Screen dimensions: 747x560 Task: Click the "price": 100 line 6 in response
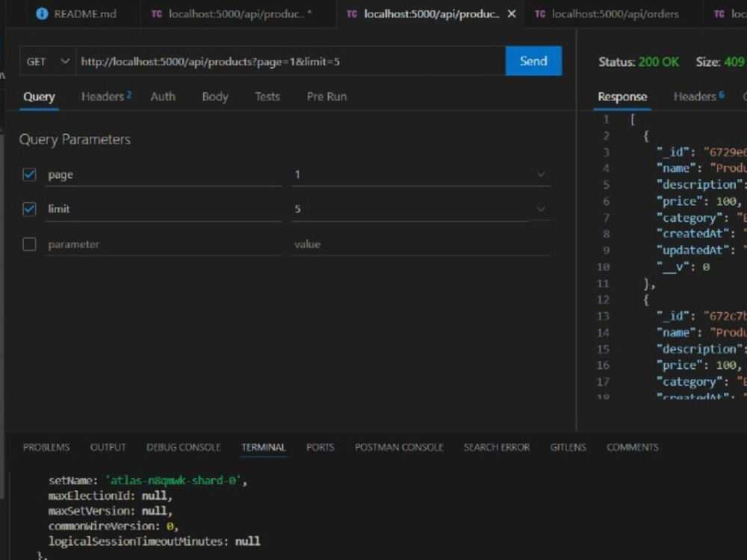tap(699, 202)
